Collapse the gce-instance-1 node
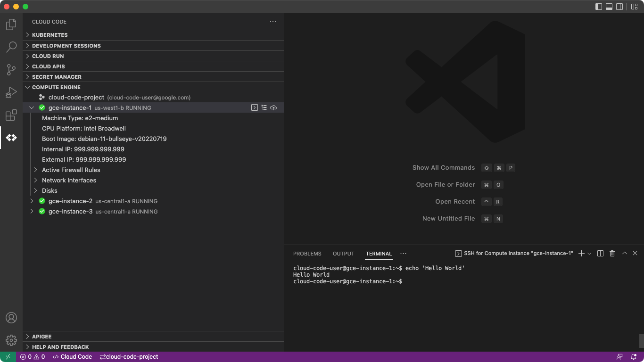This screenshot has height=362, width=644. pos(32,108)
